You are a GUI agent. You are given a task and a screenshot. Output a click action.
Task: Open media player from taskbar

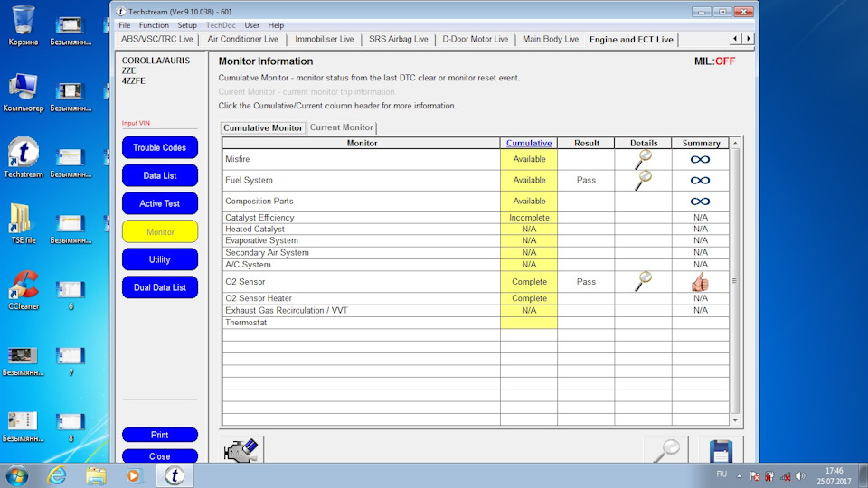click(134, 476)
